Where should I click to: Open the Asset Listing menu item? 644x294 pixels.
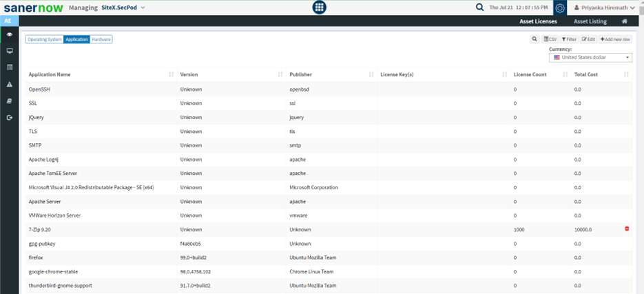[x=590, y=21]
